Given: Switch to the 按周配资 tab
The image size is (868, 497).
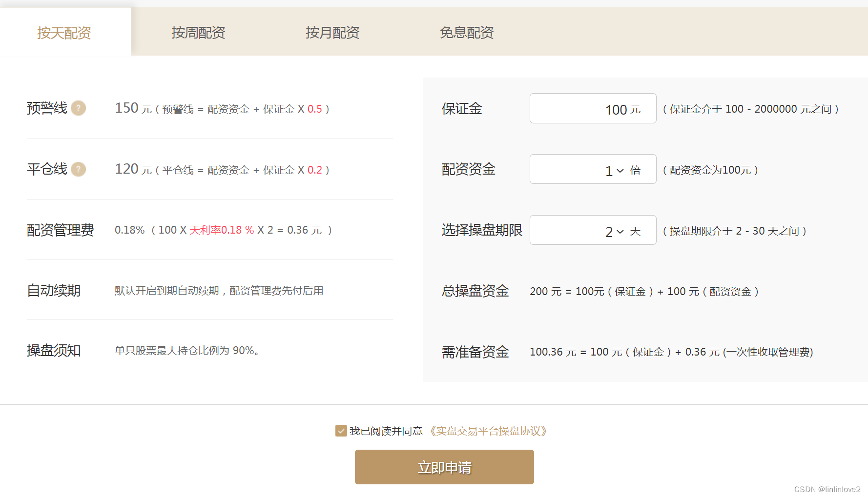Looking at the screenshot, I should [x=198, y=33].
